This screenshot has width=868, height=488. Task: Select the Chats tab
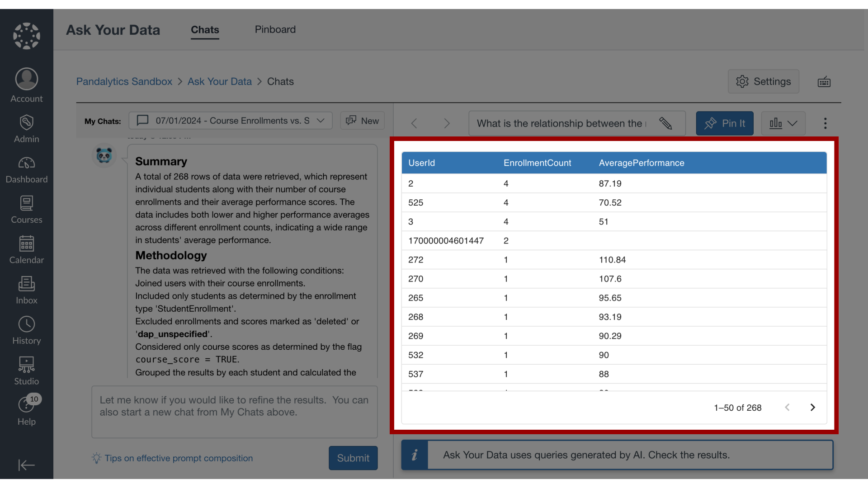[x=205, y=30]
